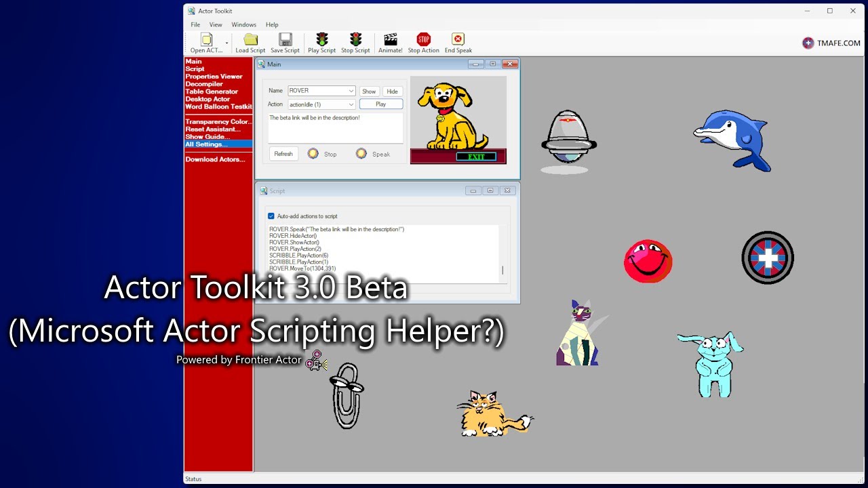Click the Clippy paperclip actor
The width and height of the screenshot is (868, 488).
347,396
